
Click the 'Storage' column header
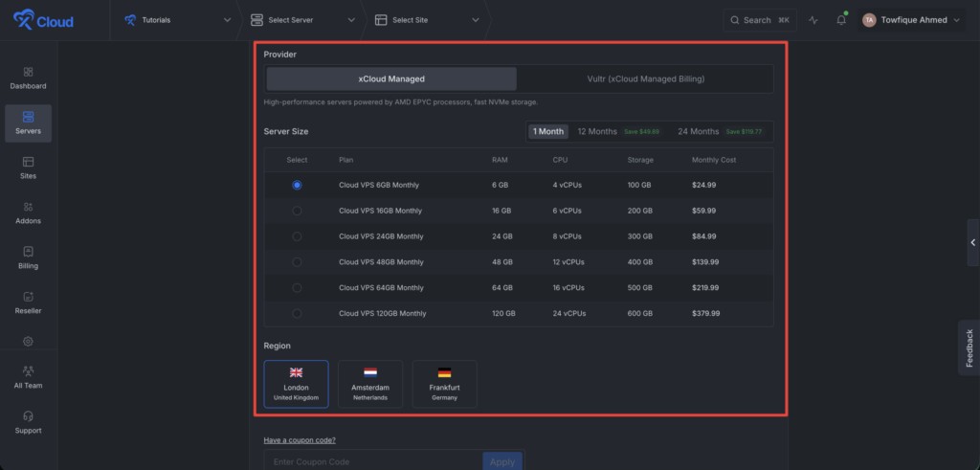tap(640, 160)
